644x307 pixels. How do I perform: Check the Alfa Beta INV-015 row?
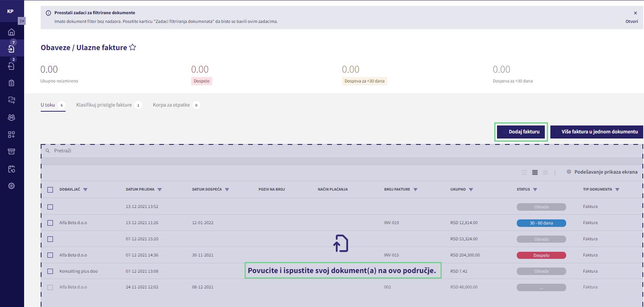50,255
